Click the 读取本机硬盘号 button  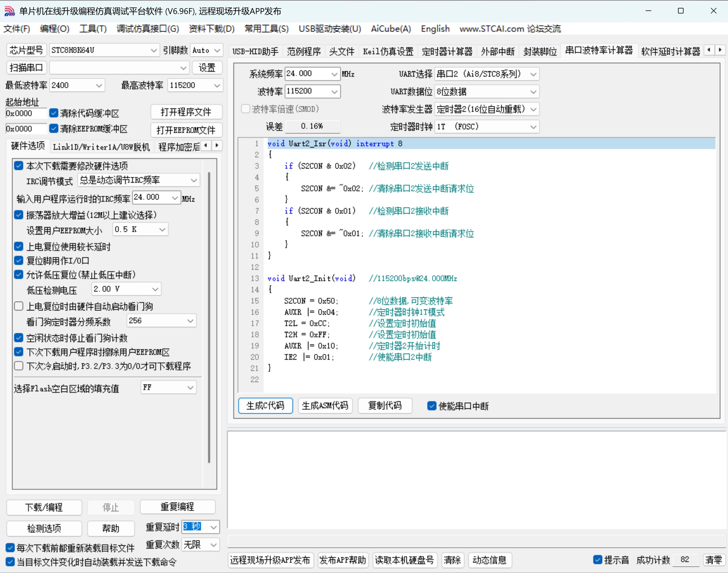405,560
